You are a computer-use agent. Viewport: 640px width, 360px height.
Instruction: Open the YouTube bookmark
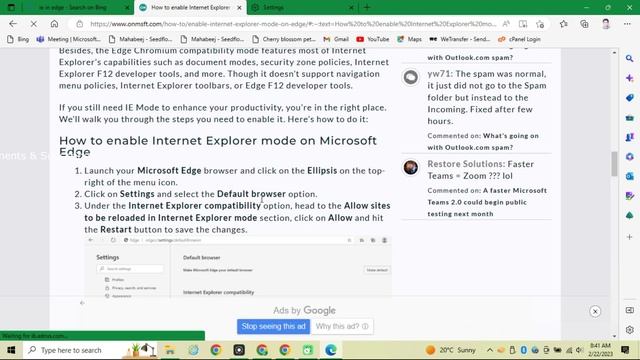point(373,39)
